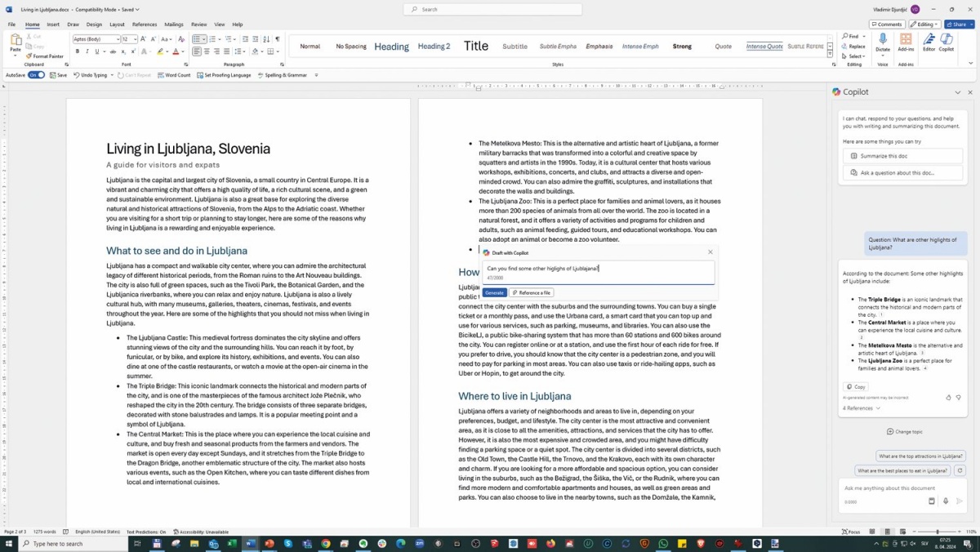Screen dimensions: 980x552
Task: Click the Generate button
Action: point(494,292)
